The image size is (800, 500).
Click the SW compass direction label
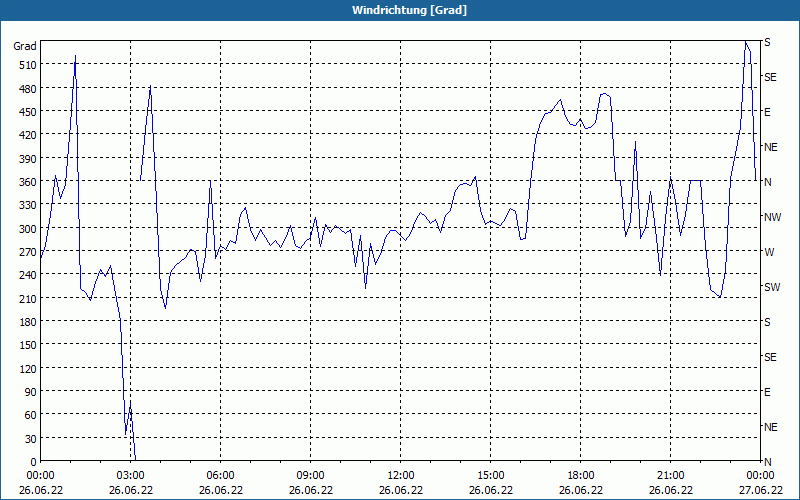pyautogui.click(x=772, y=287)
